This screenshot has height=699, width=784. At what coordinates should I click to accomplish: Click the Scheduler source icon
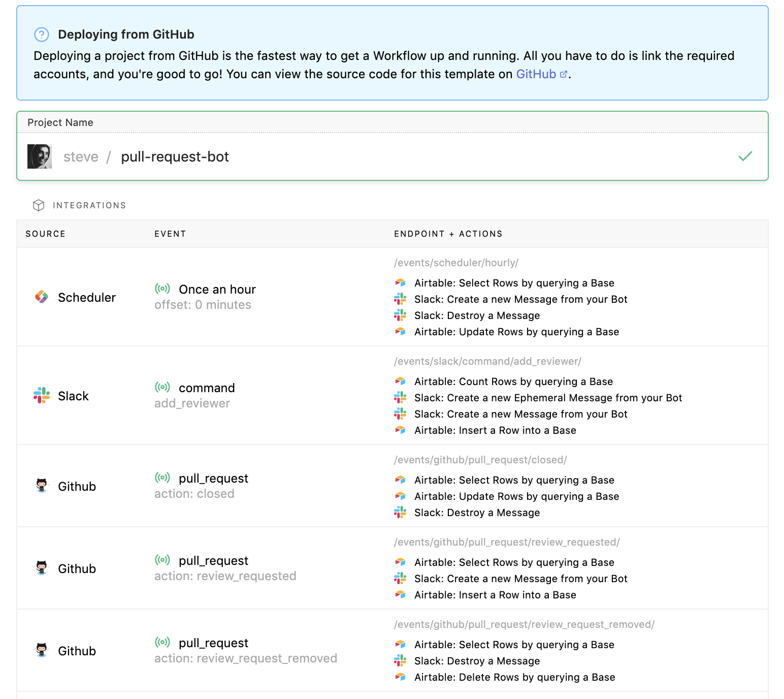click(x=42, y=297)
